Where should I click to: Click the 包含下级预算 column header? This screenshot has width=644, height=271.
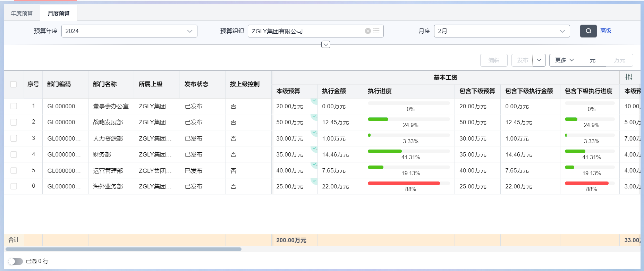[x=477, y=91]
